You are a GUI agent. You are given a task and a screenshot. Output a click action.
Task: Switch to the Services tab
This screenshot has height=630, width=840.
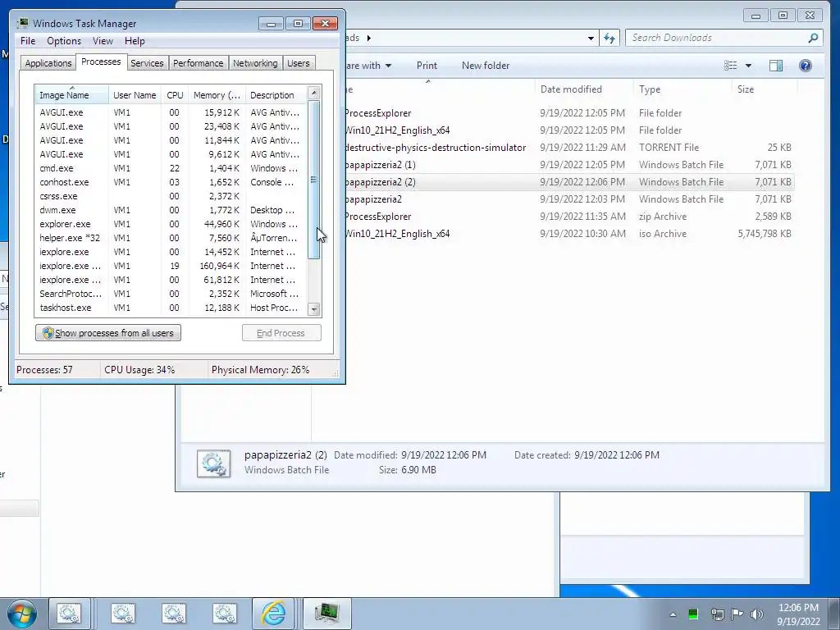pos(147,63)
